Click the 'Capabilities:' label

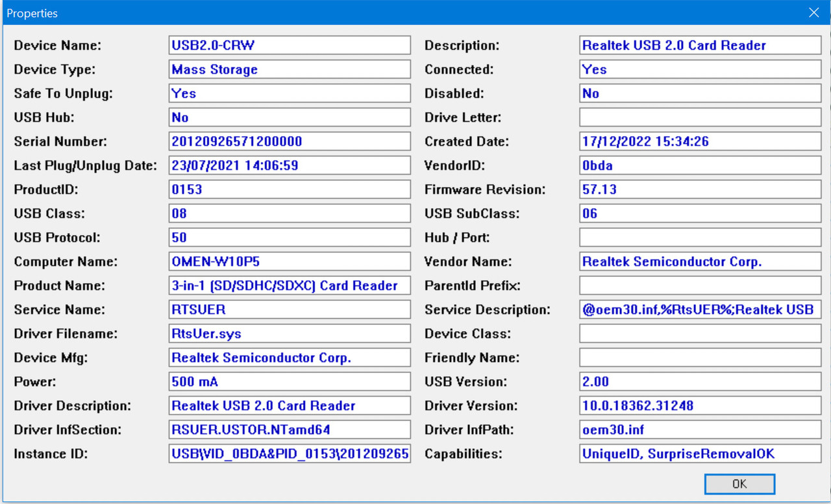coord(464,453)
